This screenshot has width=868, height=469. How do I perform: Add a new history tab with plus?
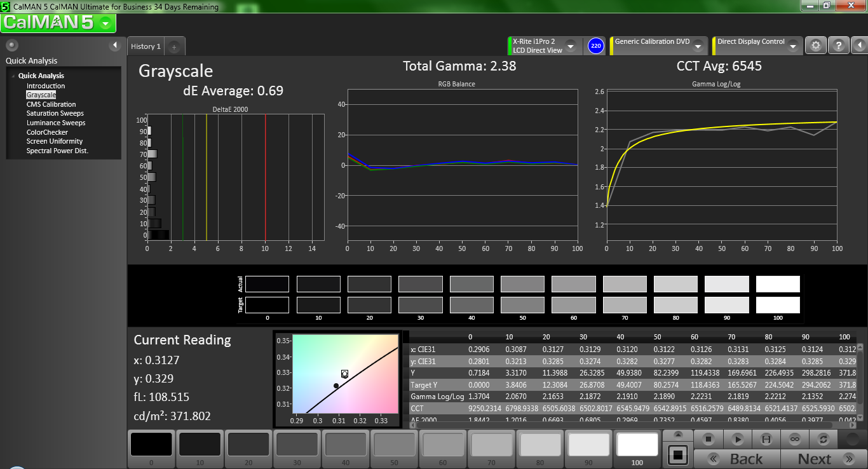click(x=175, y=46)
